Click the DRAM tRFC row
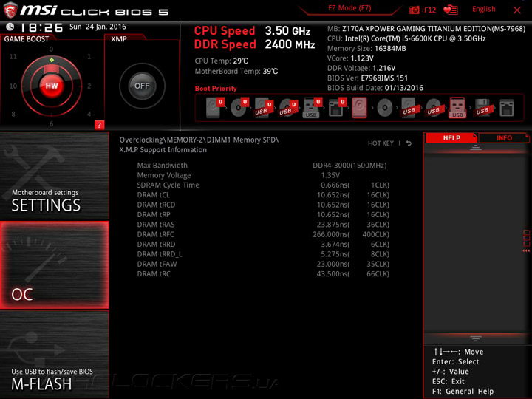 (x=263, y=234)
